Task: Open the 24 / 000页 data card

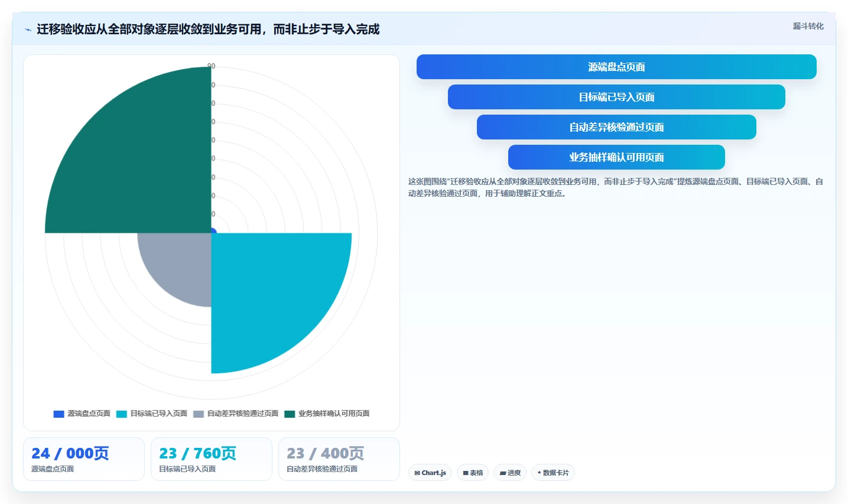Action: pyautogui.click(x=84, y=459)
